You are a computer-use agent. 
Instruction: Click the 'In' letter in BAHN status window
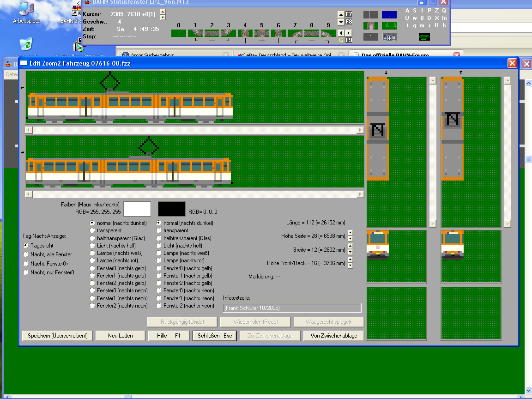click(x=444, y=18)
